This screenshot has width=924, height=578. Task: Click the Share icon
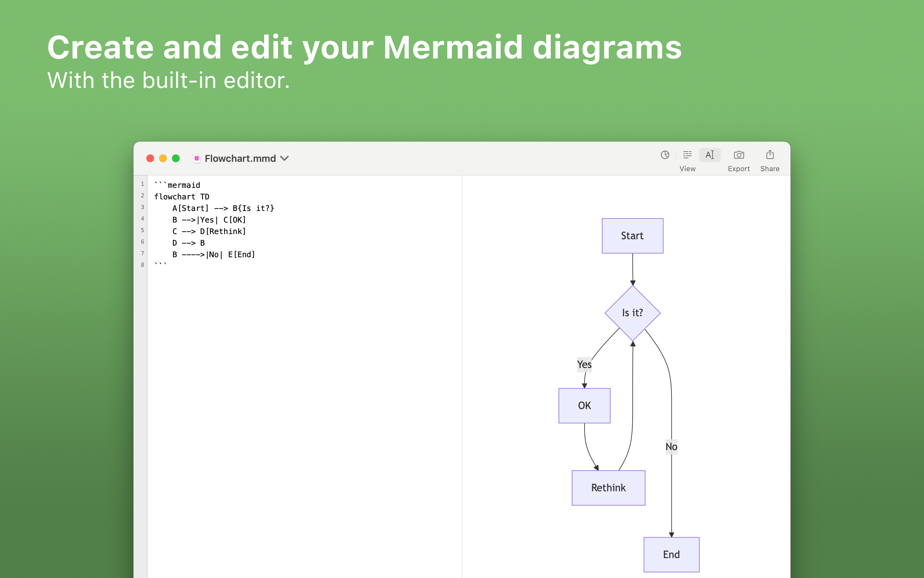click(x=770, y=154)
